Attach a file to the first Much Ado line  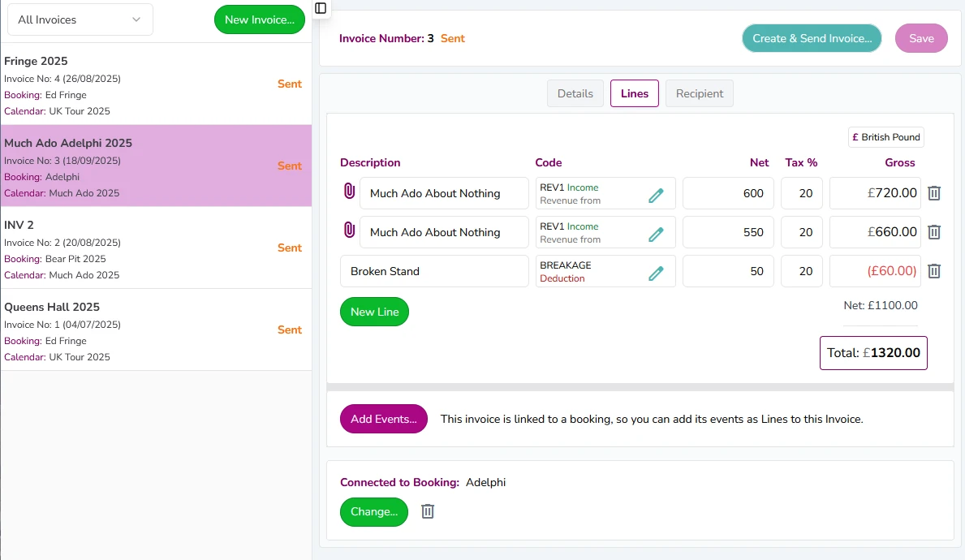pyautogui.click(x=349, y=193)
